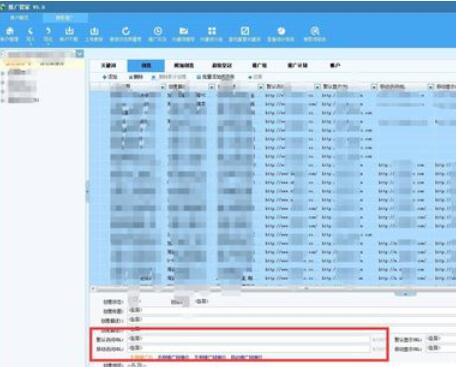This screenshot has height=367, width=456.
Task: Click the forward arrow toolbar icon
Action: click(x=48, y=31)
